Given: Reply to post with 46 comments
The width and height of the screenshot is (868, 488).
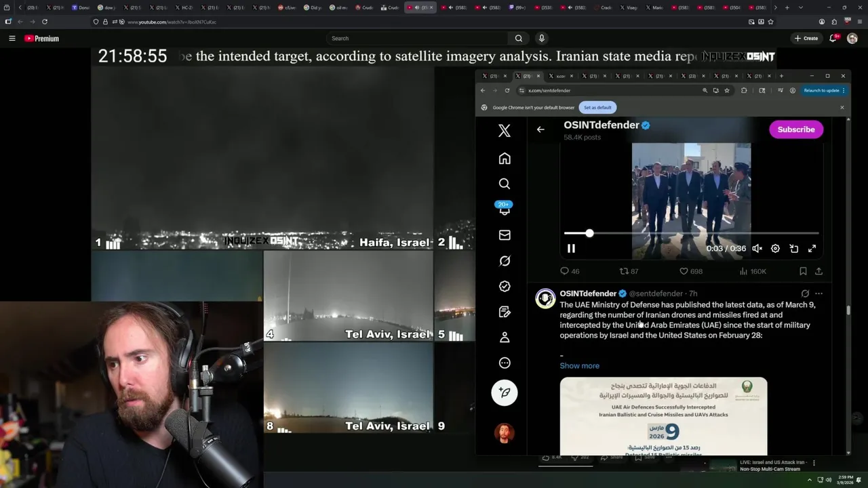Looking at the screenshot, I should [570, 271].
